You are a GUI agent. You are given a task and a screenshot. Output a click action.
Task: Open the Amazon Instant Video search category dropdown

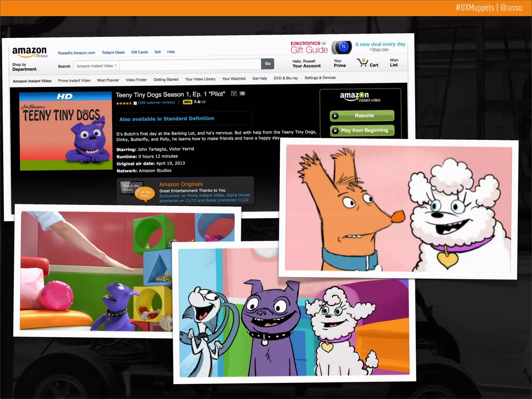click(97, 66)
